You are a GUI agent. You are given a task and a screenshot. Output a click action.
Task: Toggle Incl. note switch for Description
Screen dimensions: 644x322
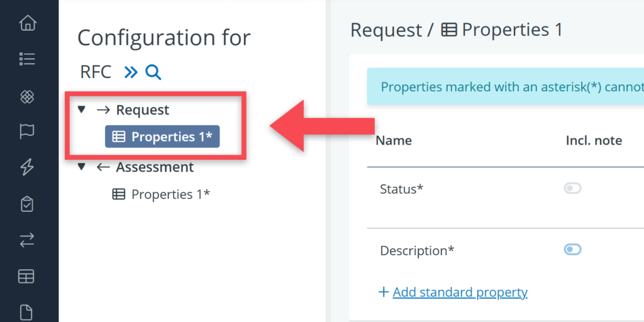(x=572, y=250)
